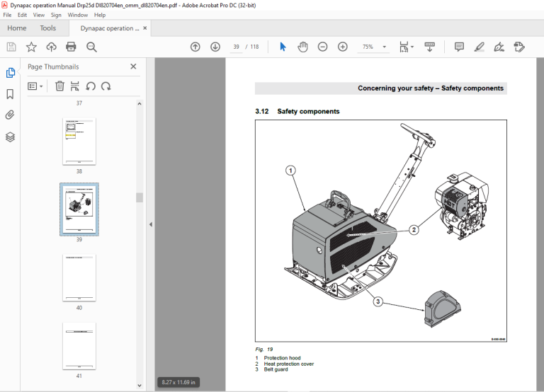
Task: Expand the fit page options dropdown arrow
Action: point(412,47)
